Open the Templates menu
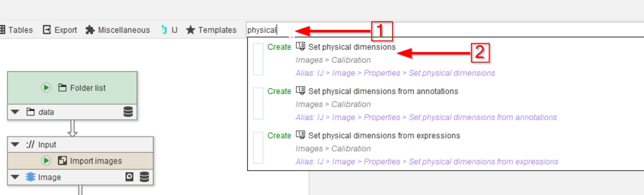The width and height of the screenshot is (644, 195). coord(211,30)
